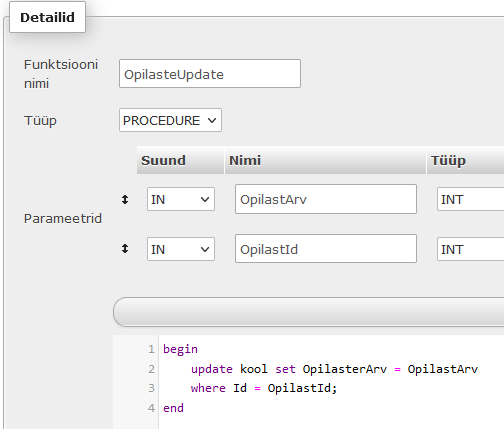The width and height of the screenshot is (504, 429).
Task: Open the IN direction dropdown for OpilastArv
Action: [x=181, y=199]
